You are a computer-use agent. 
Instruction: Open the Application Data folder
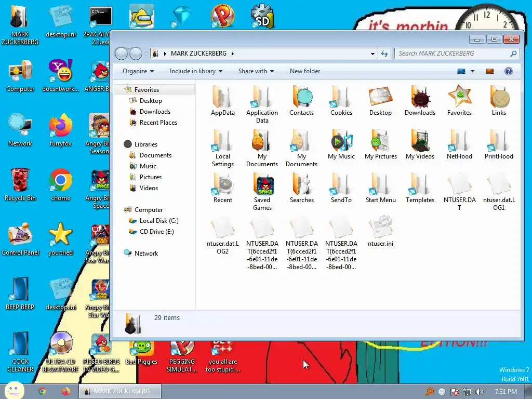262,104
